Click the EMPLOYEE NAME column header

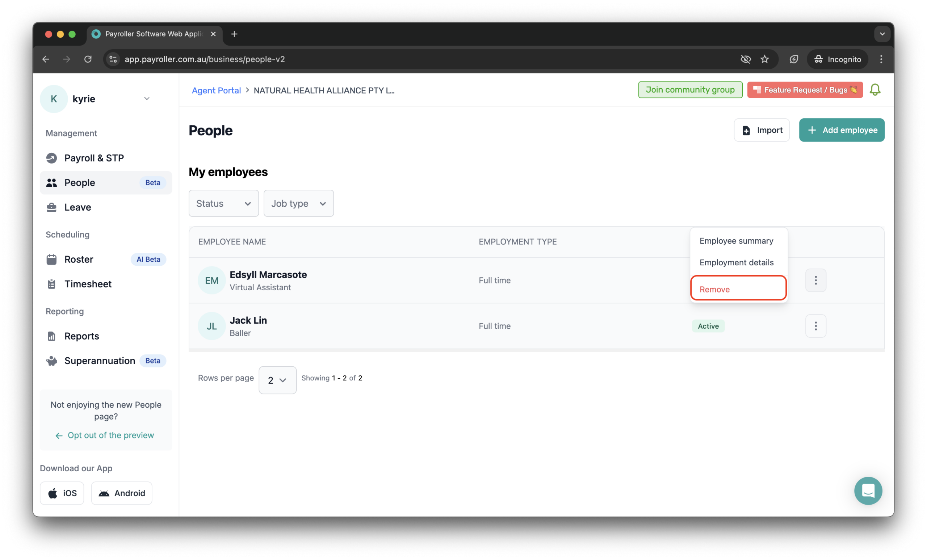(x=232, y=242)
